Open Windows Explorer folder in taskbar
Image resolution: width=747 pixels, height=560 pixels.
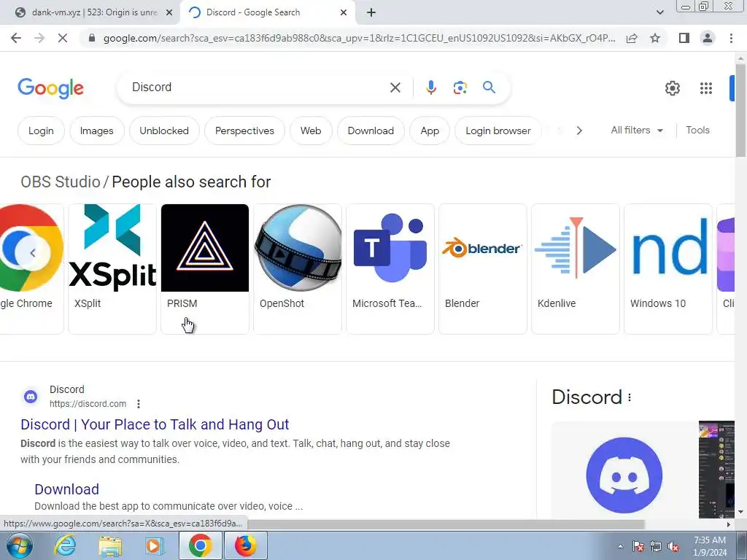[x=110, y=545]
